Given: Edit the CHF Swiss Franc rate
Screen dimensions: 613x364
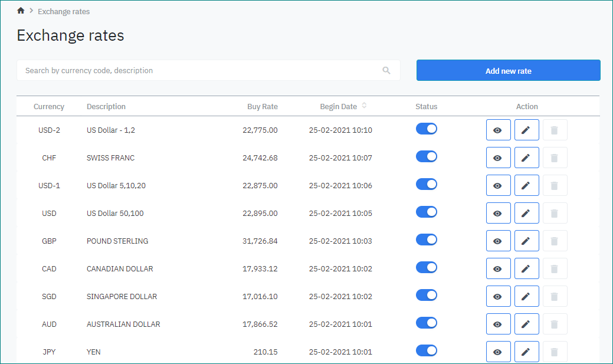Looking at the screenshot, I should click(526, 158).
